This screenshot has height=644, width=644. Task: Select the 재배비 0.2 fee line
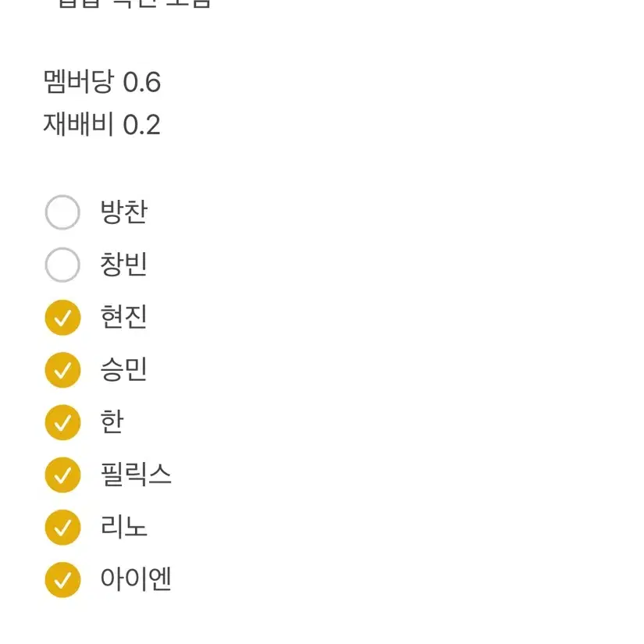[x=101, y=124]
